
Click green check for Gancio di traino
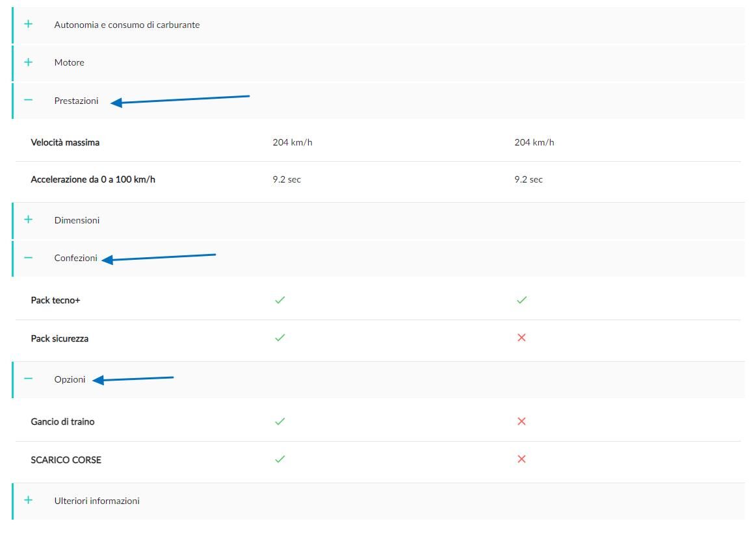[280, 421]
